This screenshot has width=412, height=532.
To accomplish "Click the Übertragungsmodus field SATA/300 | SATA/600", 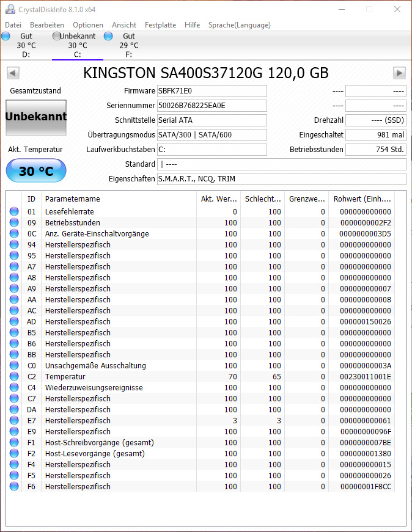I will click(212, 135).
